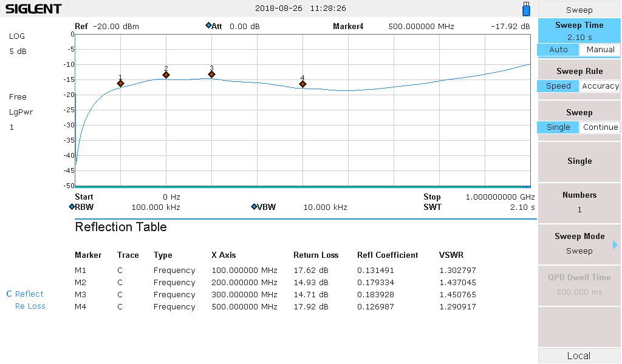Select the M3 row marker cell
The height and width of the screenshot is (364, 622).
point(81,295)
